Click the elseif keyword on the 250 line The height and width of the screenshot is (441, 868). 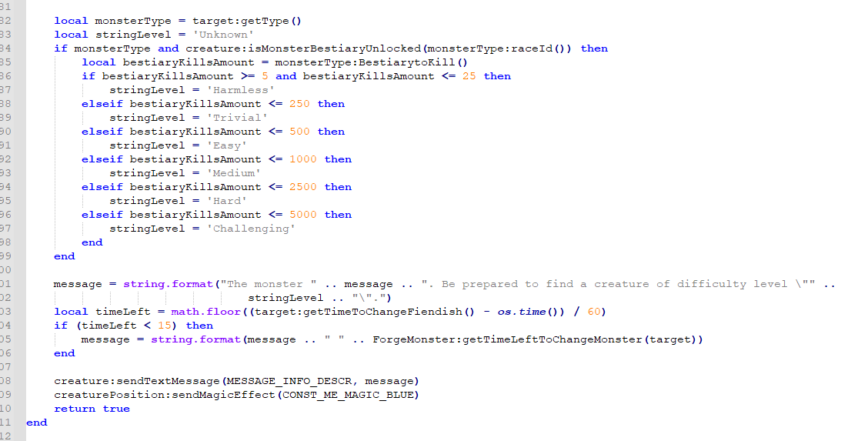(102, 104)
